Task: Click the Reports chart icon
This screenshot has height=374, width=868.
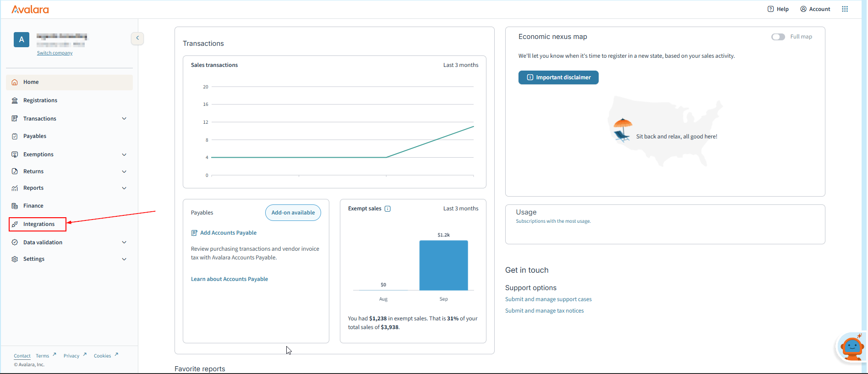Action: (15, 188)
